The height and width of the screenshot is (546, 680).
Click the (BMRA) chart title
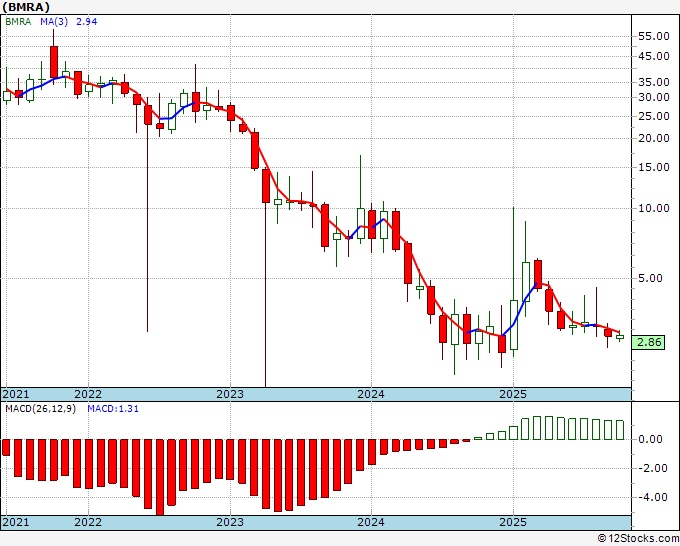(x=26, y=7)
